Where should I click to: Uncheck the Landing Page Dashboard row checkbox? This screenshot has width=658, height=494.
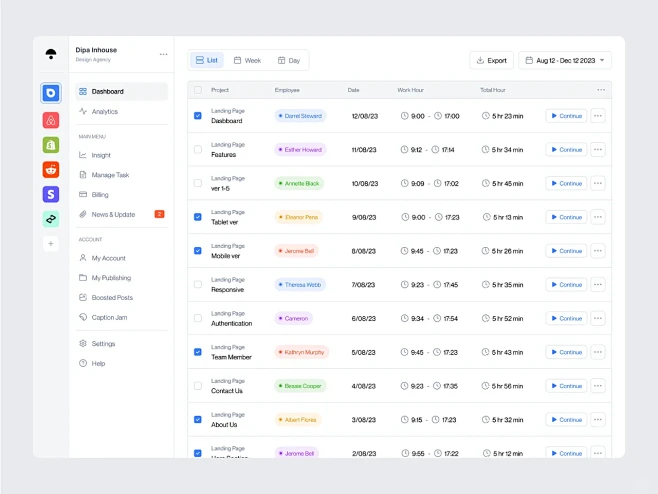click(198, 116)
